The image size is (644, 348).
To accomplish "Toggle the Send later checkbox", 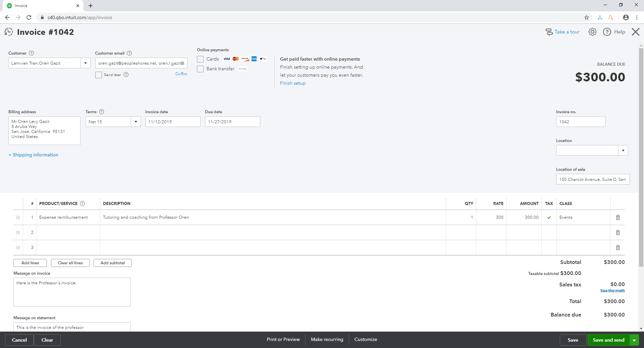I will [99, 75].
